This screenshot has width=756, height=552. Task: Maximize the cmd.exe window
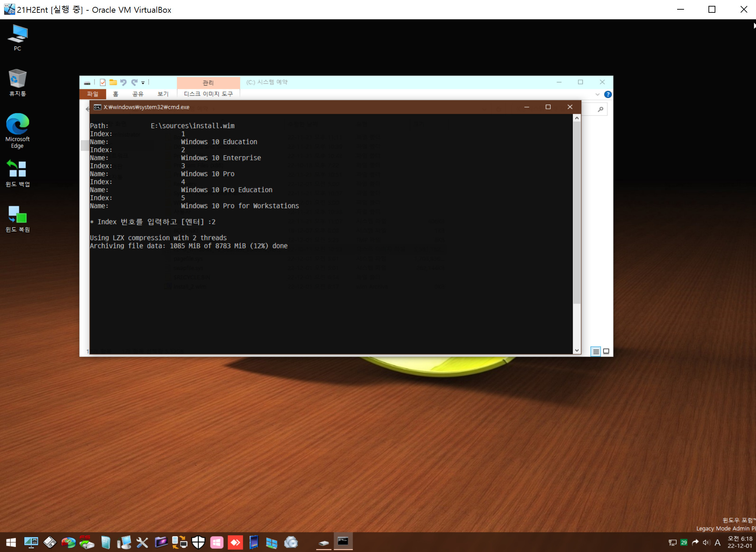[x=548, y=107]
